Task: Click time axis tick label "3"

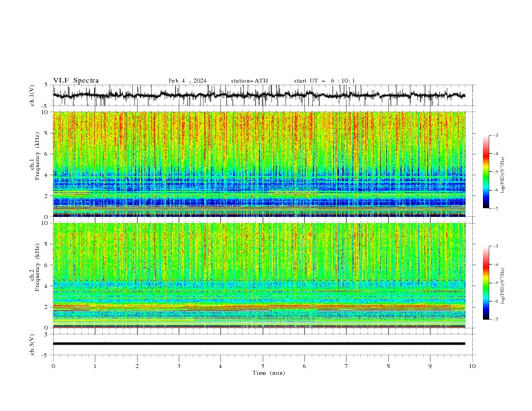Action: [179, 366]
